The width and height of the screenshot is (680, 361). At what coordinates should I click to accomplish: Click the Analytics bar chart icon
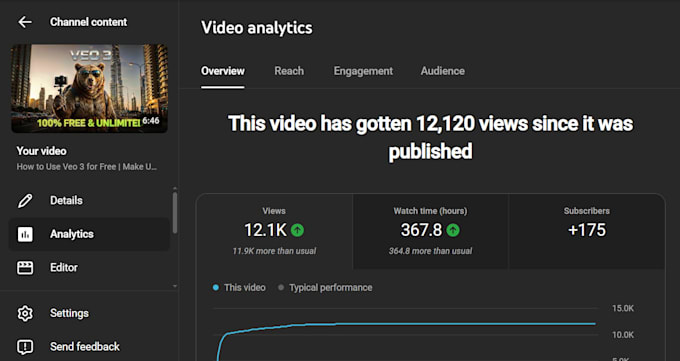click(25, 234)
